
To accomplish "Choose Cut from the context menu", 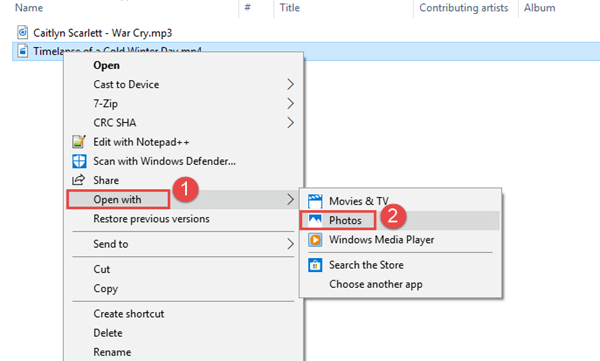I will [x=184, y=269].
